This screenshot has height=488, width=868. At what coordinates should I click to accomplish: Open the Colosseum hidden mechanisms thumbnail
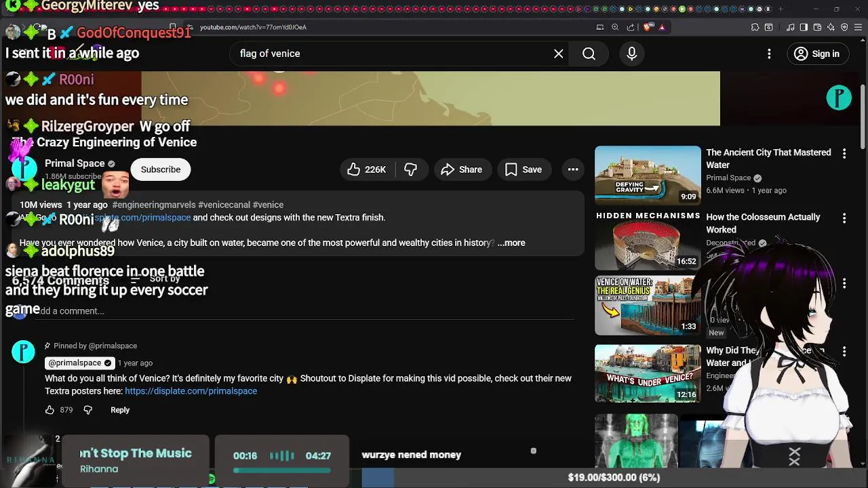coord(648,240)
